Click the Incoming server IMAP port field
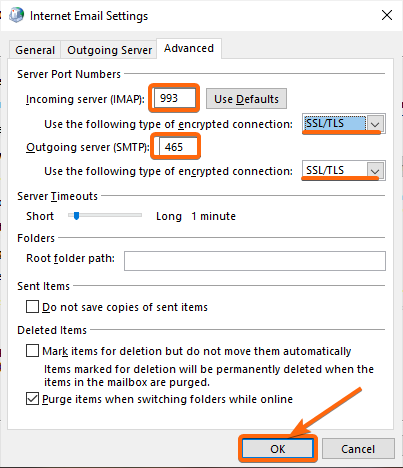The image size is (403, 468). pos(175,98)
